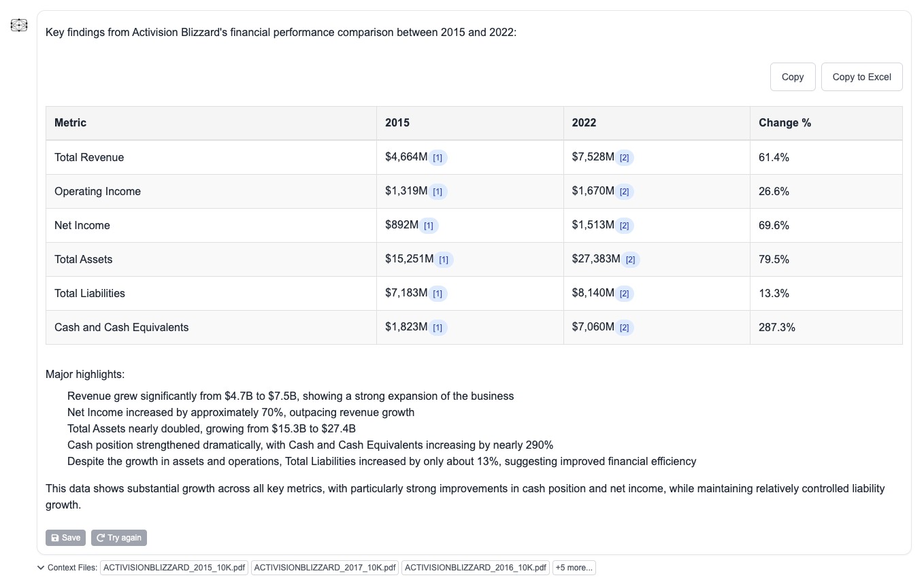Image resolution: width=924 pixels, height=582 pixels.
Task: Open citation [2] beside $8,140M
Action: (624, 294)
